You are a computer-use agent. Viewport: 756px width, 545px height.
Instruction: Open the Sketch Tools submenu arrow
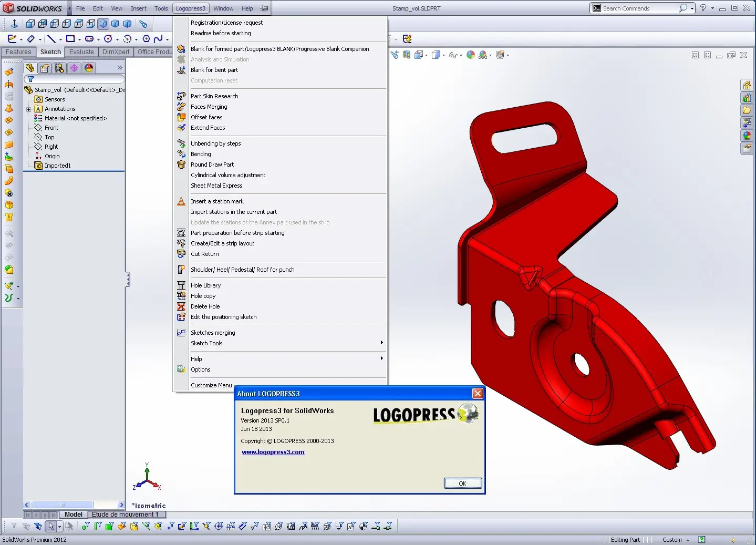(x=381, y=343)
